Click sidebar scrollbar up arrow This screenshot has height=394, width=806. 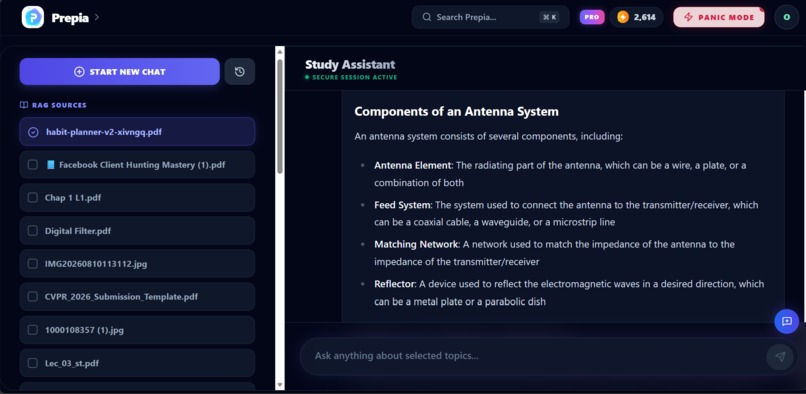point(280,51)
